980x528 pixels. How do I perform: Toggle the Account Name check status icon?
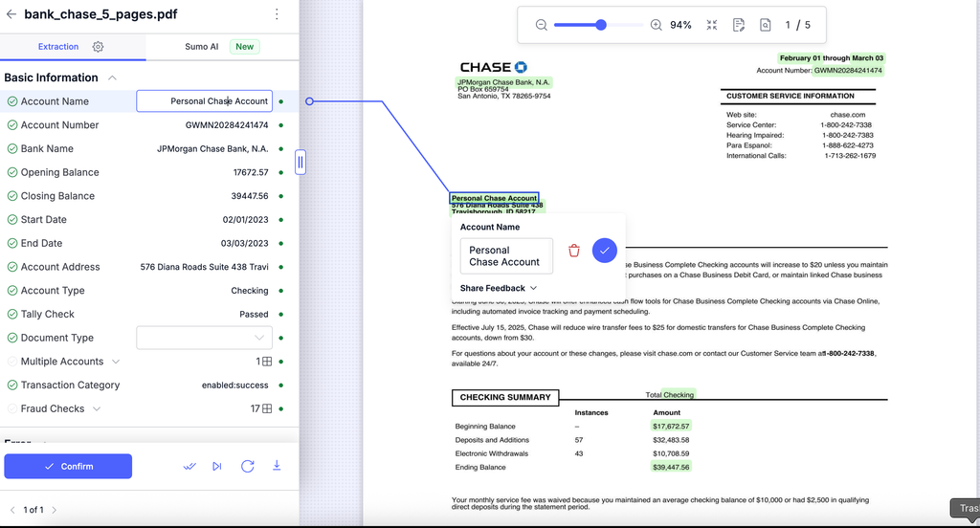11,101
